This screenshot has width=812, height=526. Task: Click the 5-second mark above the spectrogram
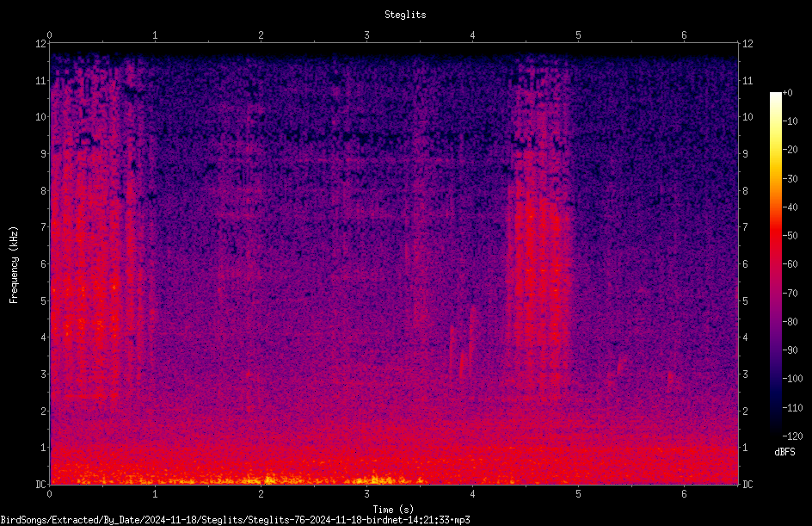point(578,35)
